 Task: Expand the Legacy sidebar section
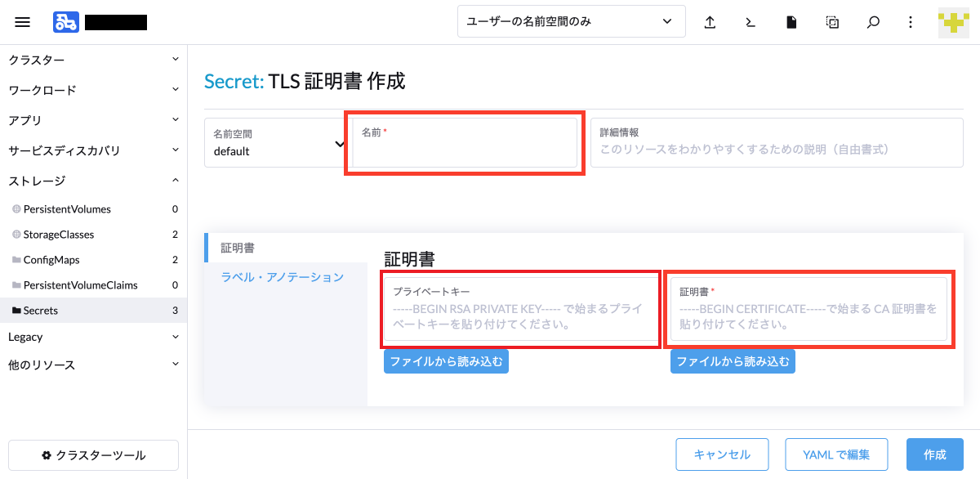coord(93,337)
